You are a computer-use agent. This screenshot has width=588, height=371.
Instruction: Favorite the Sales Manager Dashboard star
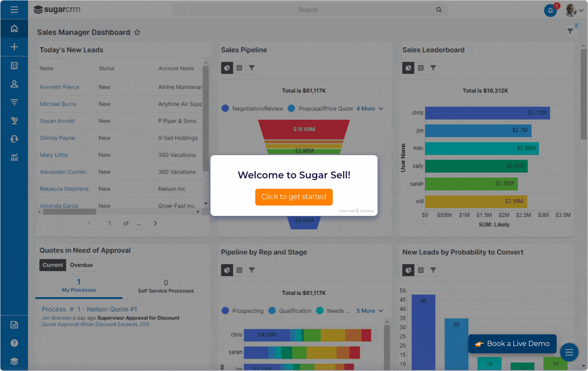(x=137, y=32)
